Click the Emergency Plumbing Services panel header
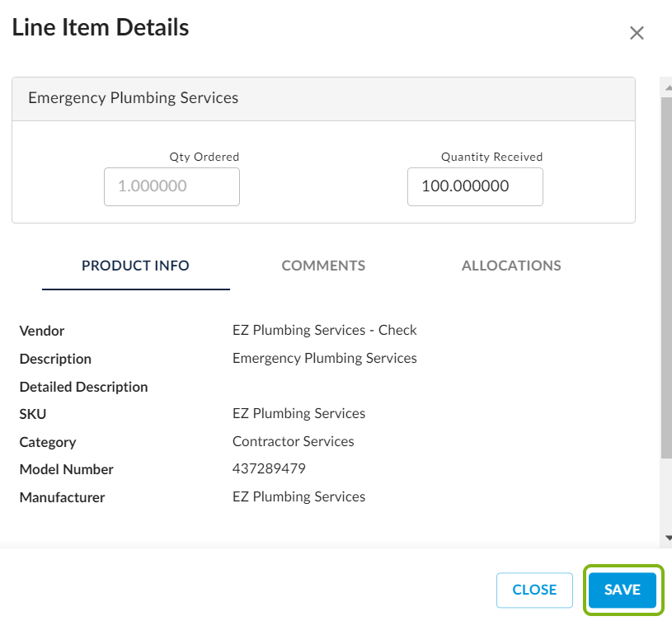This screenshot has height=621, width=672. click(x=323, y=98)
